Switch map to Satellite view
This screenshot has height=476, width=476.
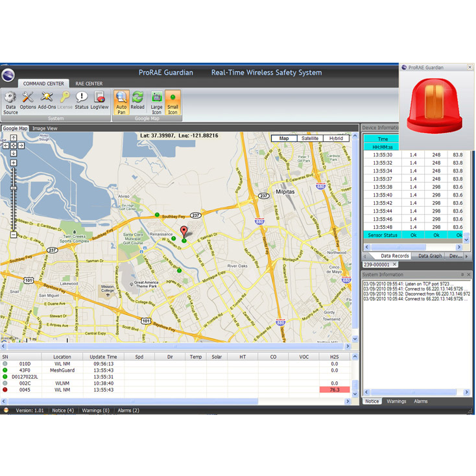point(310,138)
